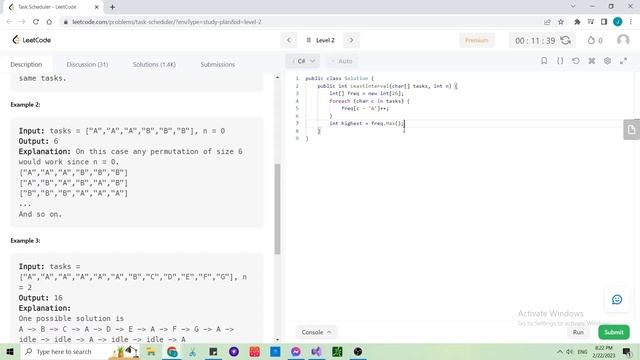
Task: Go to next problem arrow
Action: 351,40
